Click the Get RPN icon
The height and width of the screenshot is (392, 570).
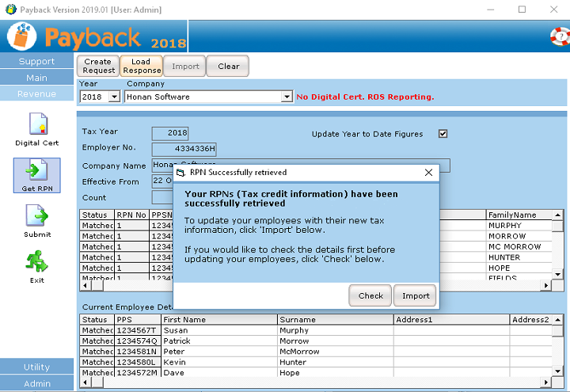pyautogui.click(x=37, y=170)
